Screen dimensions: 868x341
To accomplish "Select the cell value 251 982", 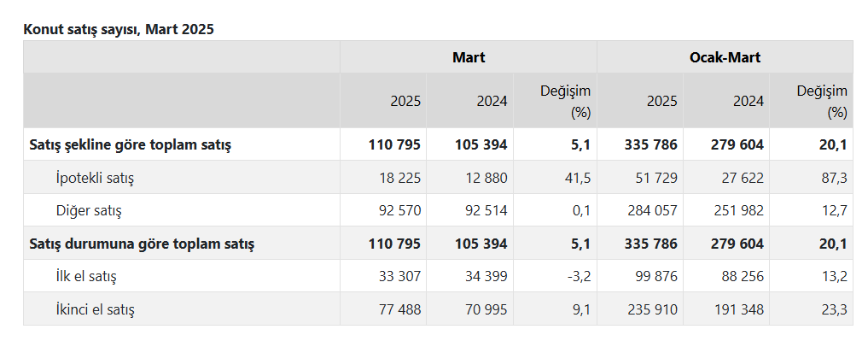I will (x=739, y=211).
